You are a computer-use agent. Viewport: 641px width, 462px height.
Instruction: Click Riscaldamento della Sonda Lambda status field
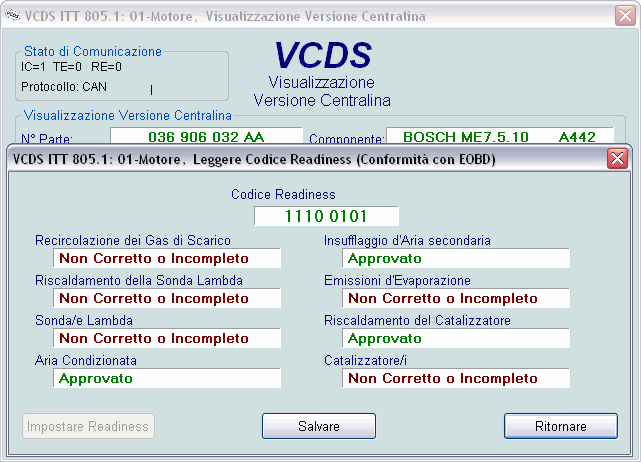(x=167, y=298)
